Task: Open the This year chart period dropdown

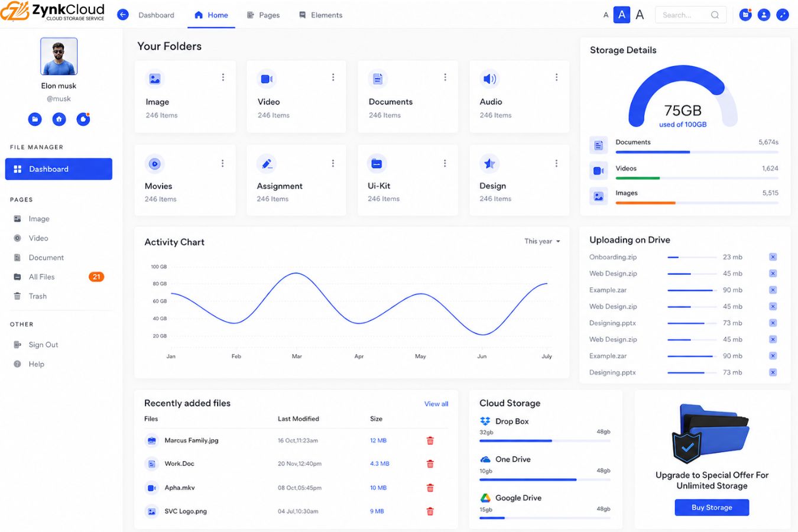Action: [x=542, y=241]
